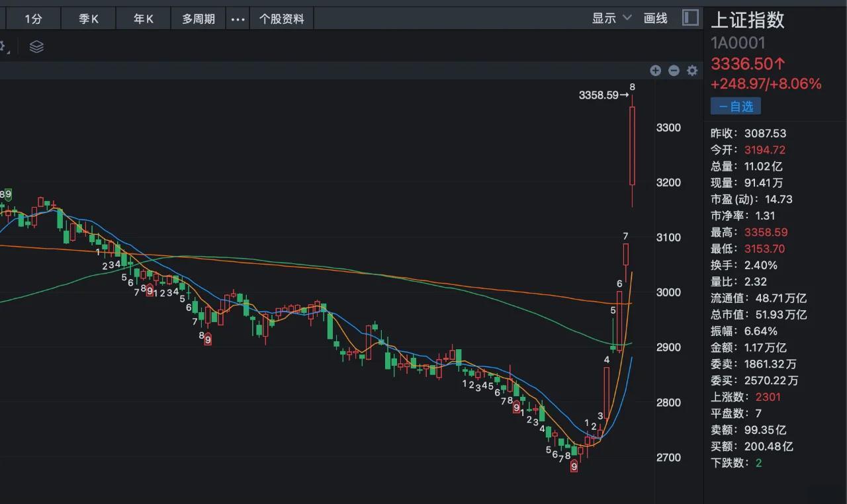The height and width of the screenshot is (504, 847).
Task: Click the partially visible settings icon at left
Action: (3, 47)
